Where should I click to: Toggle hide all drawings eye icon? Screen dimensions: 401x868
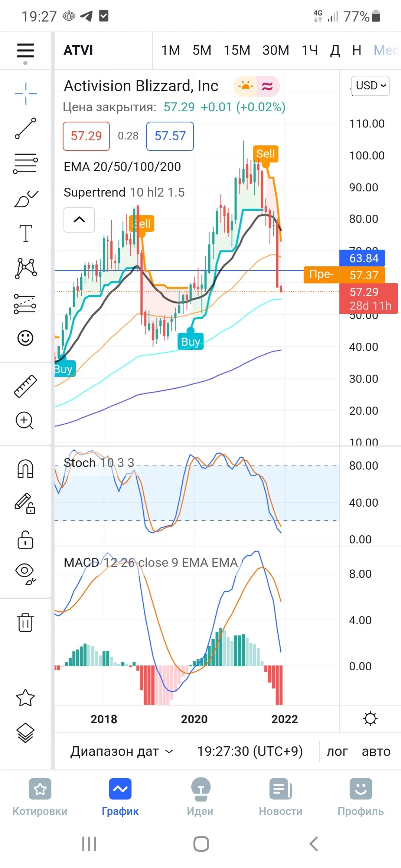(x=25, y=574)
